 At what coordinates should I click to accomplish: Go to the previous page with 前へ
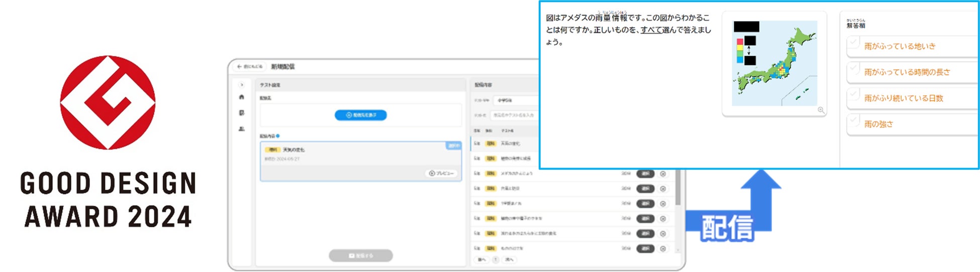pyautogui.click(x=482, y=260)
